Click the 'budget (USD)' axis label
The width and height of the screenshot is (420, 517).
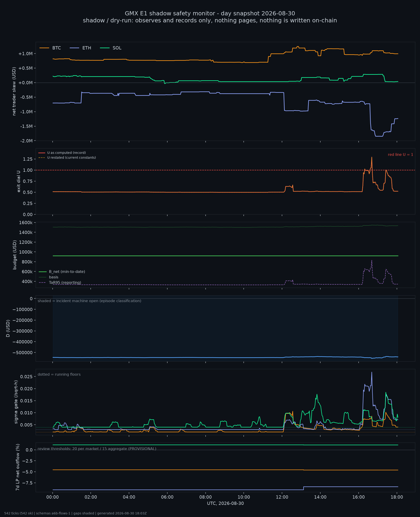pyautogui.click(x=15, y=255)
